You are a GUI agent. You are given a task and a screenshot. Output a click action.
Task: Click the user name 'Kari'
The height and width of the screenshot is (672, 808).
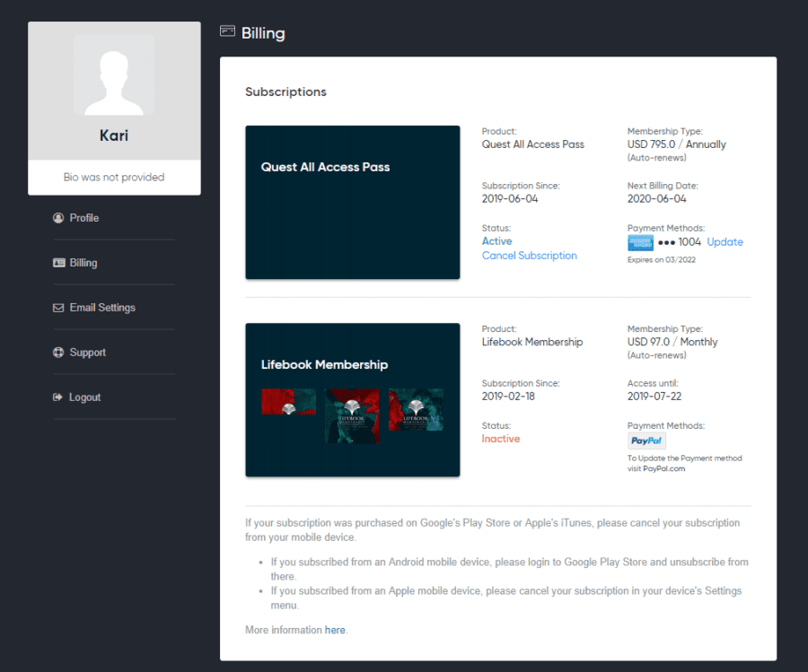click(x=114, y=135)
